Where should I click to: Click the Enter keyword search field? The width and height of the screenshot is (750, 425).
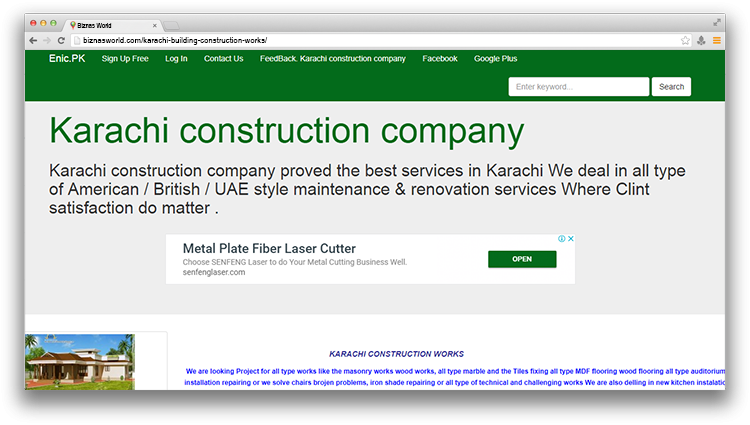coord(578,87)
